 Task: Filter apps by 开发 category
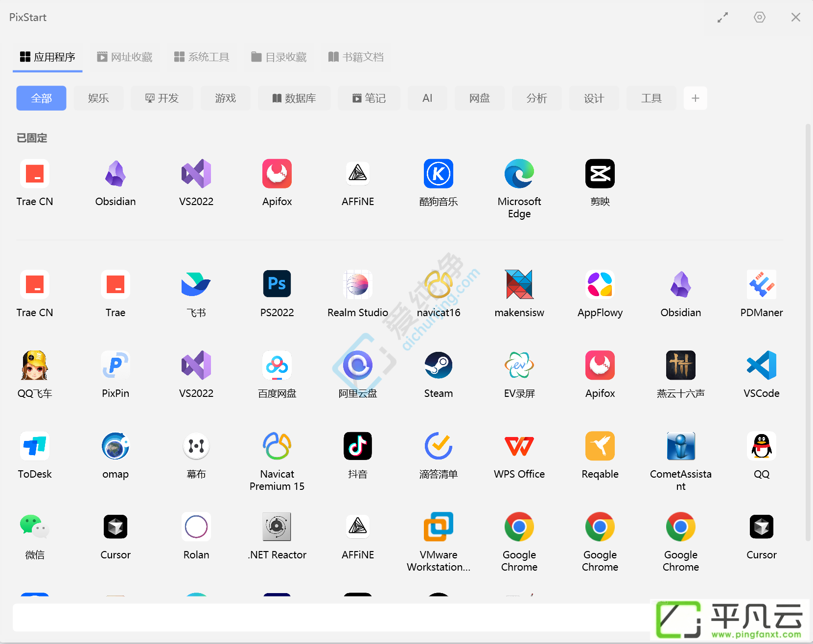click(x=162, y=98)
